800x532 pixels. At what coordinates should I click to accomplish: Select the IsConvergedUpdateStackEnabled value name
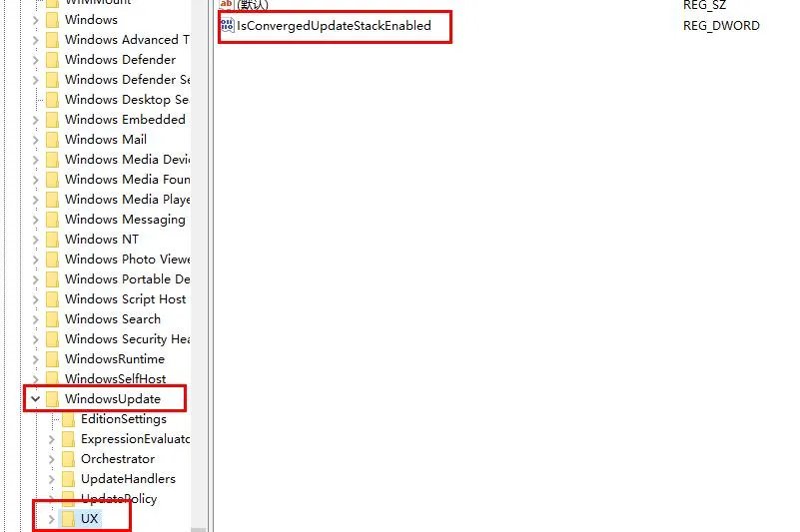click(334, 26)
